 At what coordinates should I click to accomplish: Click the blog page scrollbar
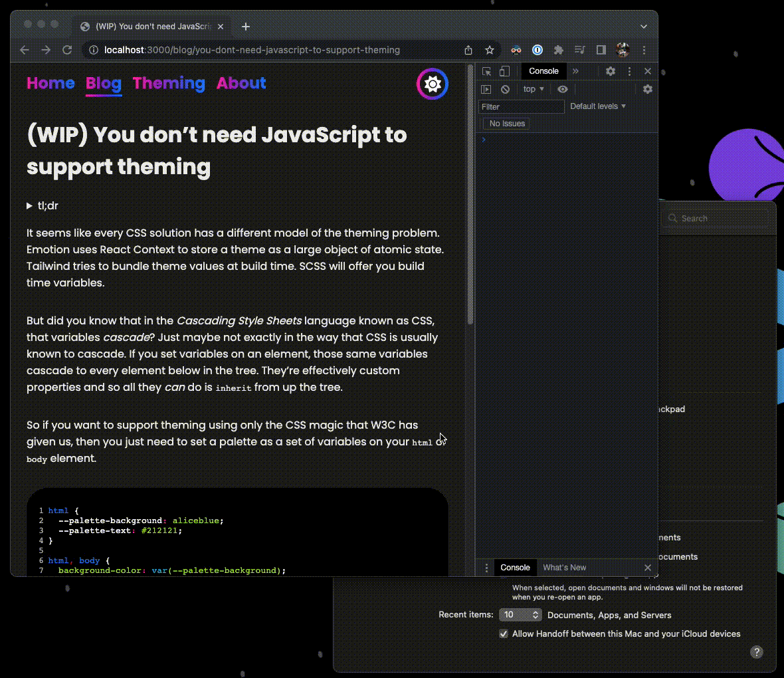click(470, 195)
